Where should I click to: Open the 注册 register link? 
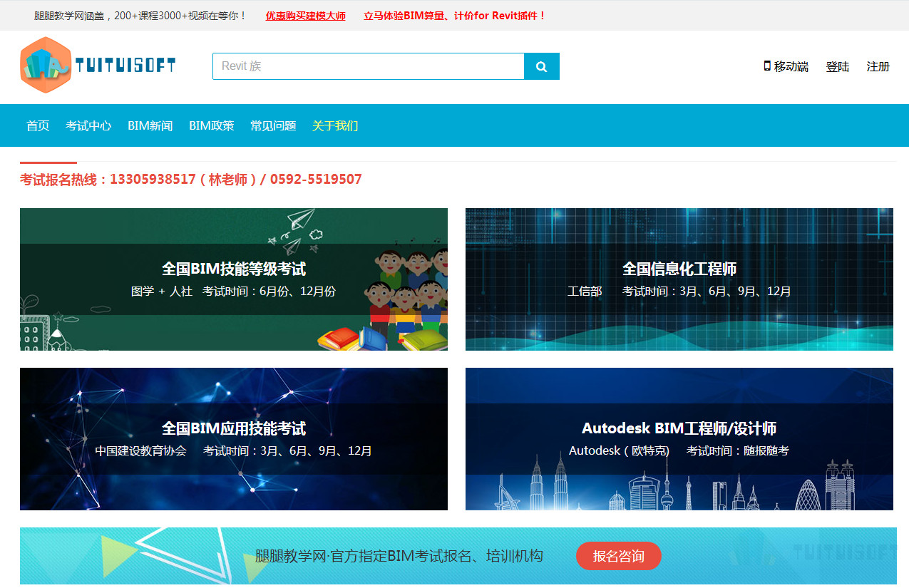(878, 66)
